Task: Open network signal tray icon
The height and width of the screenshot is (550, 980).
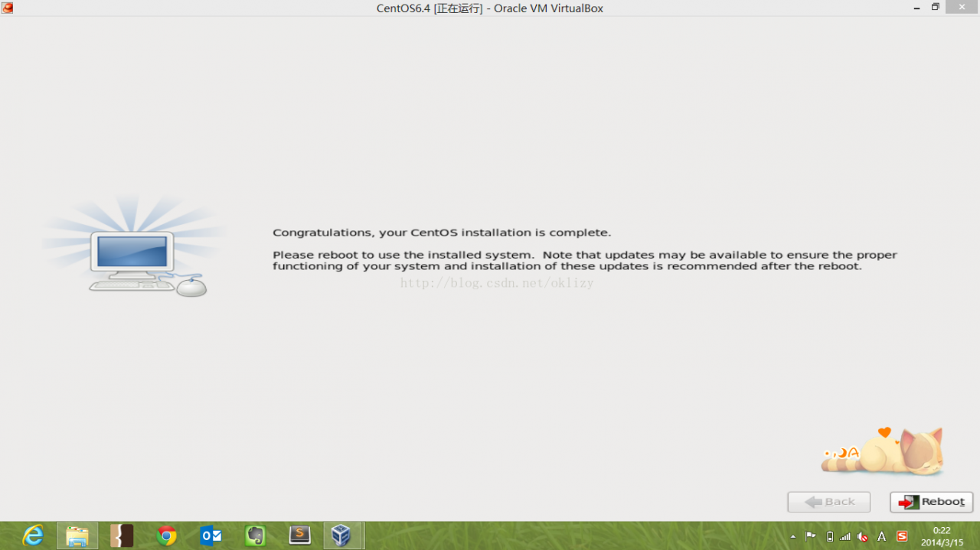Action: coord(845,537)
